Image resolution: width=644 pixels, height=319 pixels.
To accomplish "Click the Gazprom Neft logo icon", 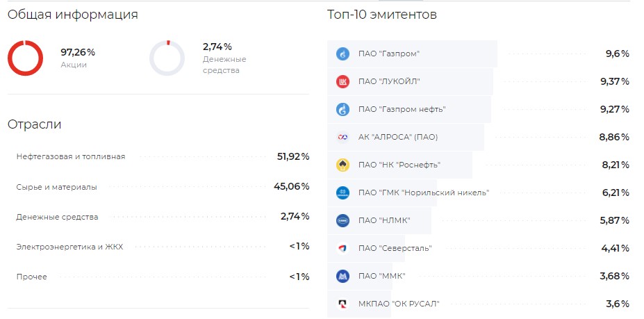I will click(x=342, y=109).
